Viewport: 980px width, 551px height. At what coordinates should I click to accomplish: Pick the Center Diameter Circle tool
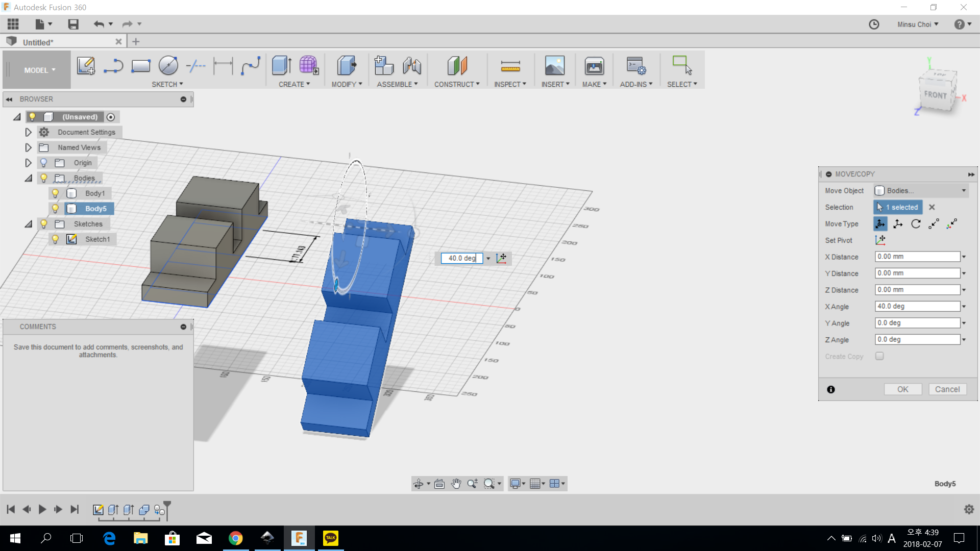pyautogui.click(x=168, y=66)
